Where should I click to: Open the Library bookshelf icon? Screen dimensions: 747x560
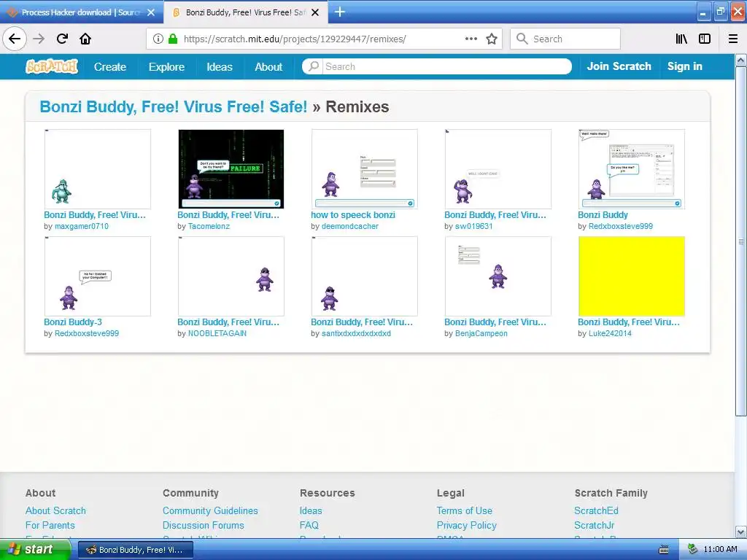pos(681,39)
